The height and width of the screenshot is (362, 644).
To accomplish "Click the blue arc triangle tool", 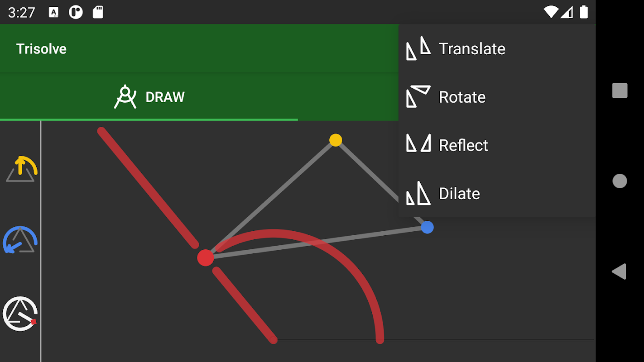I will 20,240.
